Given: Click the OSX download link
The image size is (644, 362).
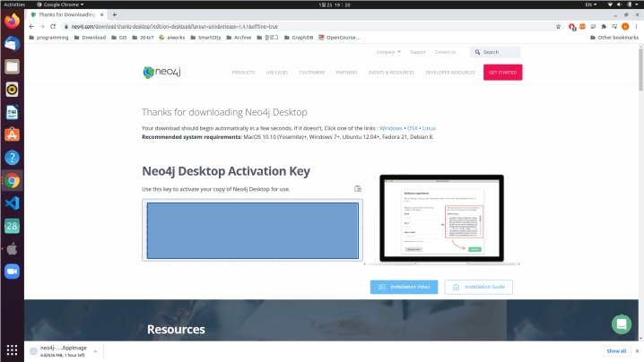Looking at the screenshot, I should [412, 128].
